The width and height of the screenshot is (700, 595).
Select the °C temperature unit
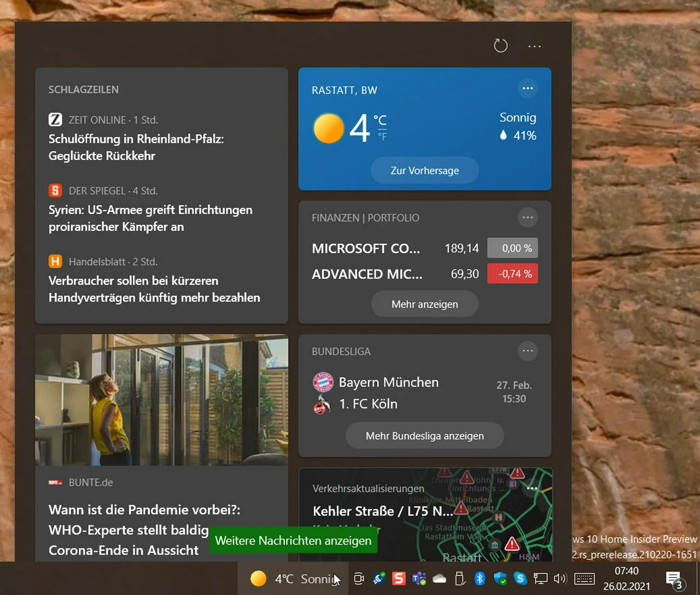click(x=380, y=120)
